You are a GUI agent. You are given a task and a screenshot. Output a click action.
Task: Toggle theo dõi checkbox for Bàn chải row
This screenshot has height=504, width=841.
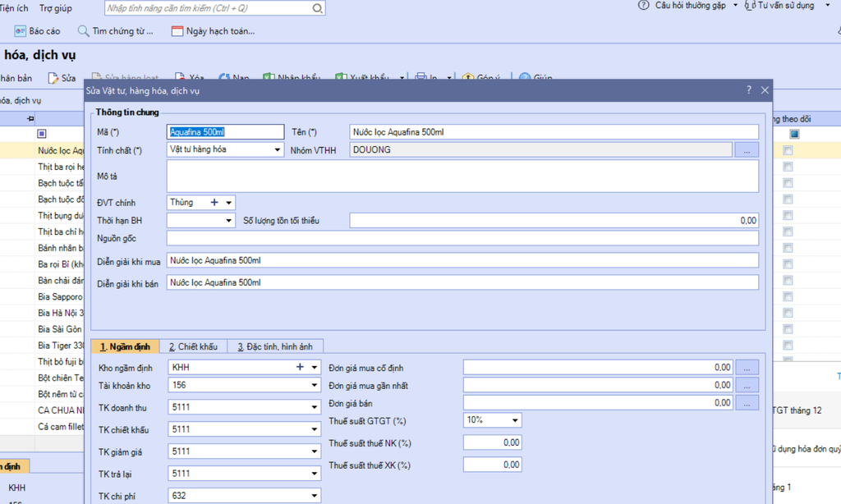pyautogui.click(x=788, y=281)
